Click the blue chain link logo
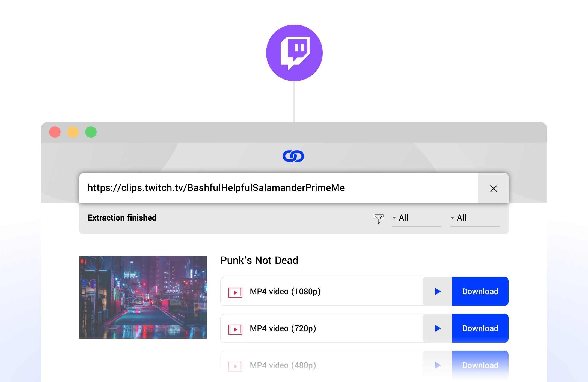588x382 pixels. (x=293, y=156)
